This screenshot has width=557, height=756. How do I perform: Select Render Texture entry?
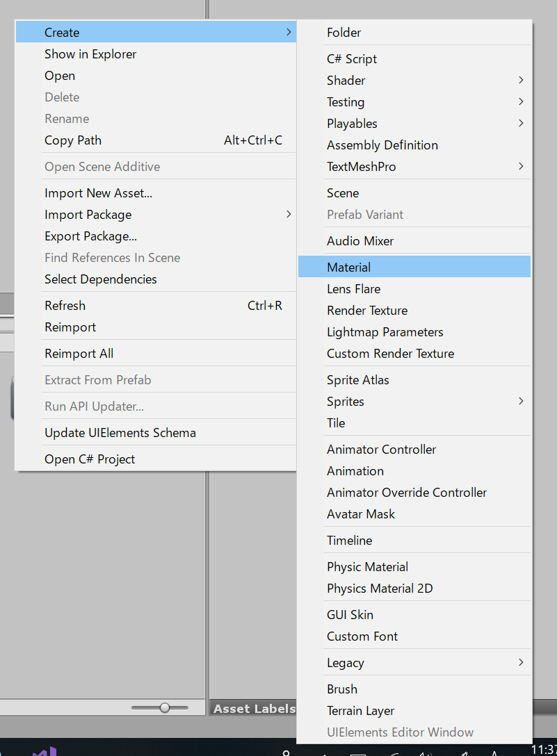click(x=367, y=311)
